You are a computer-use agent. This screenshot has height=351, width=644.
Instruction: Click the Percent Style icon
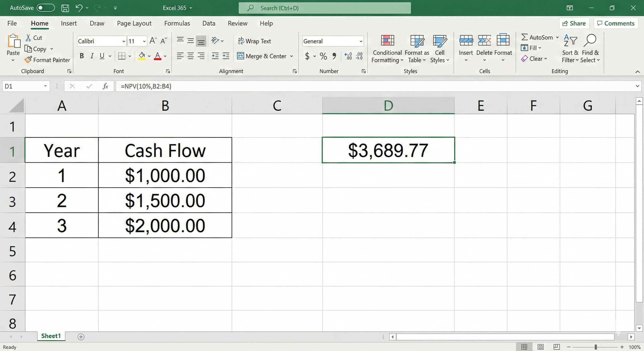coord(323,56)
